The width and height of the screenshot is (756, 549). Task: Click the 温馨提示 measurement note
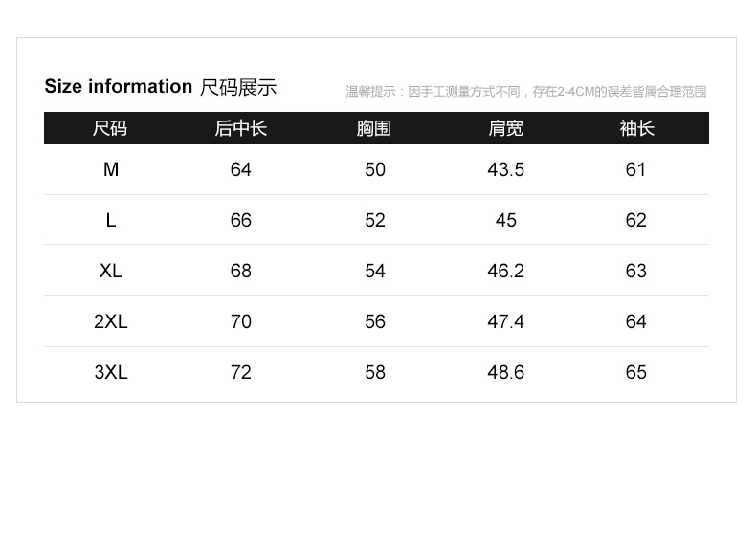pos(526,92)
